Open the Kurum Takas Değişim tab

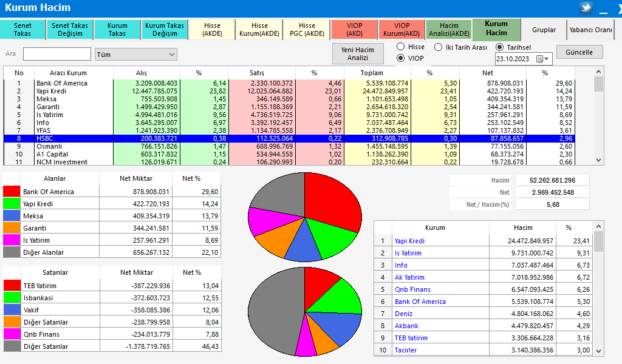pyautogui.click(x=165, y=30)
